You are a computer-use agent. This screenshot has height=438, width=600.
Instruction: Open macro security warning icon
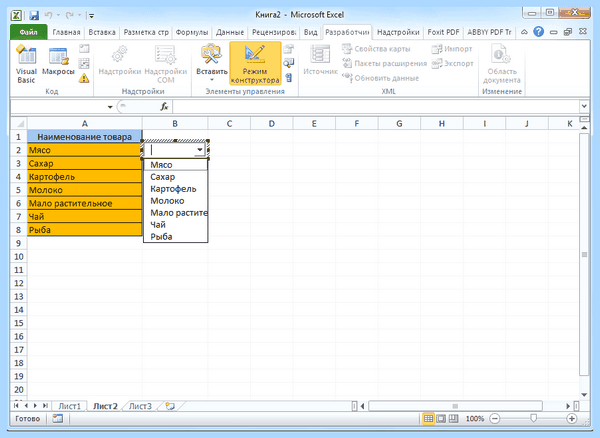84,78
